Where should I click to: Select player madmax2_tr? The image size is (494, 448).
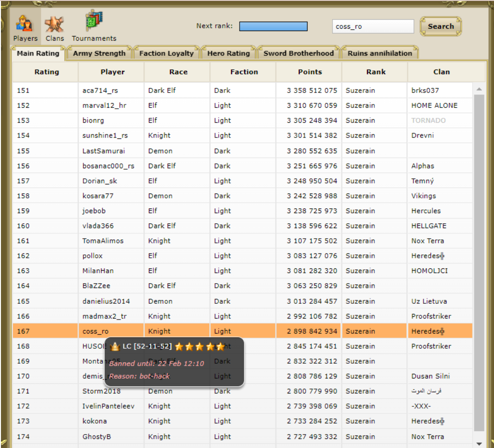[104, 316]
